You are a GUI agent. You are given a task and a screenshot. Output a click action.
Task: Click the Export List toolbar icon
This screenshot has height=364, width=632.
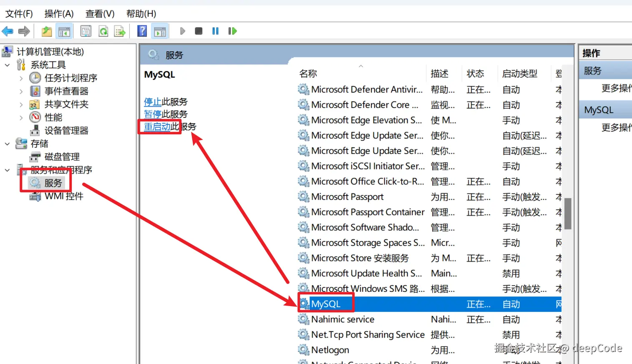(x=120, y=31)
